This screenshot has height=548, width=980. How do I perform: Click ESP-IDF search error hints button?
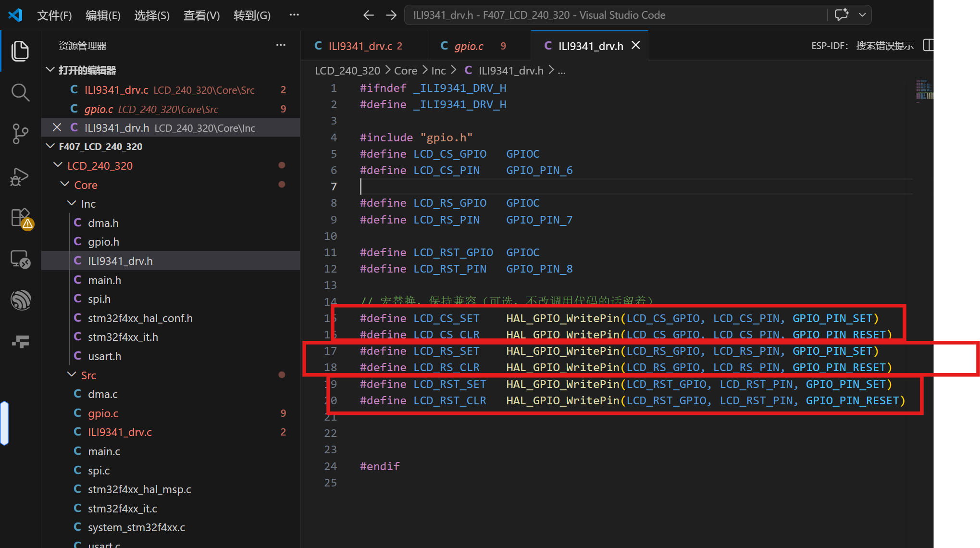point(862,46)
